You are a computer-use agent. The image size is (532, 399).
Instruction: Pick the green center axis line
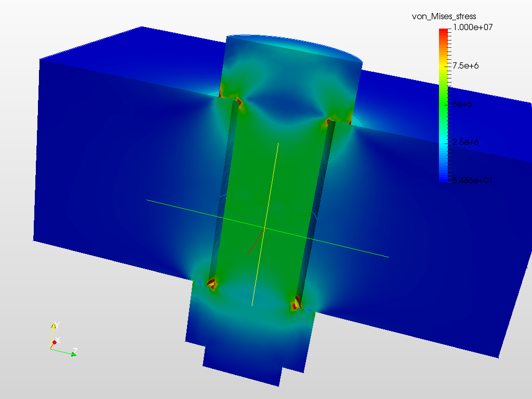268,229
